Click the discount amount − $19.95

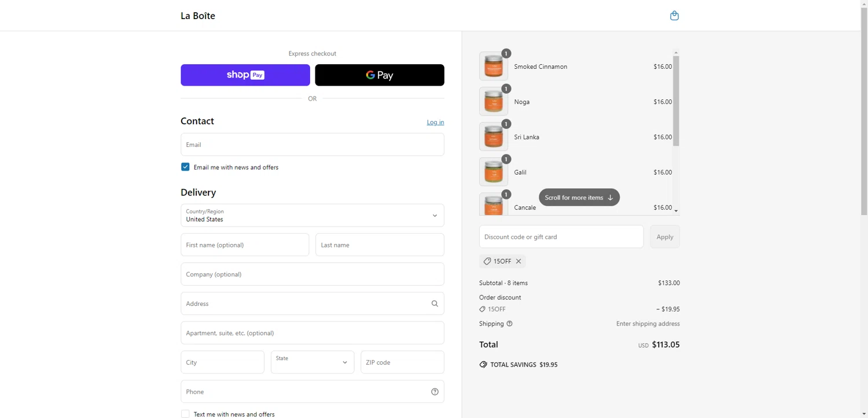click(668, 309)
